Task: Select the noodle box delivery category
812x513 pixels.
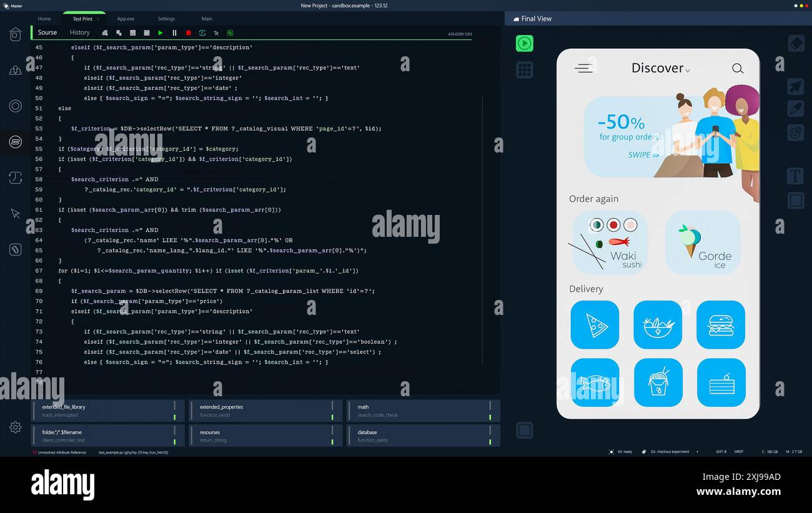Action: point(658,382)
